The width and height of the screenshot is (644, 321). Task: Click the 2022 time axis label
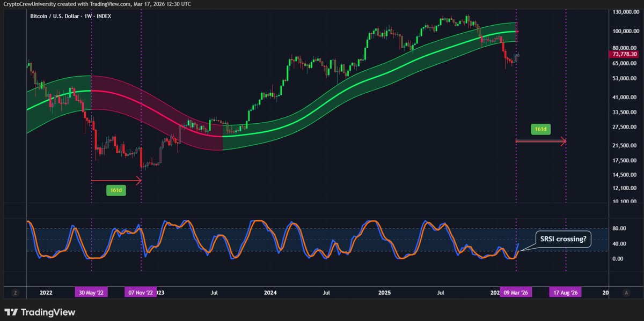click(46, 293)
